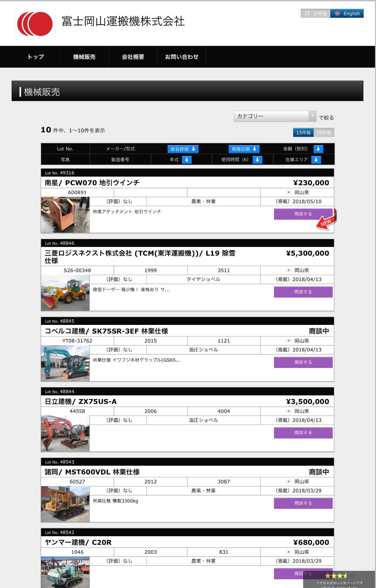This screenshot has width=376, height=588.
Task: Click the 年式 sort arrow
Action: click(x=187, y=160)
